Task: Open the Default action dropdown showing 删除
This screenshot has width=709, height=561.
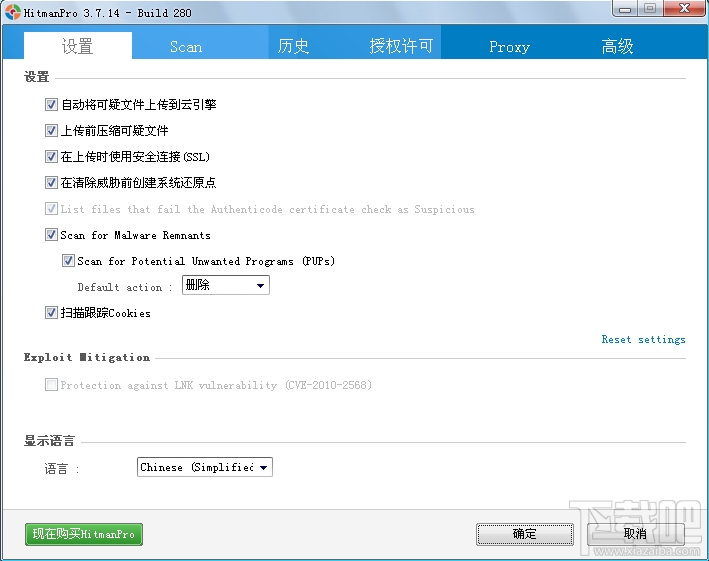Action: (x=226, y=285)
